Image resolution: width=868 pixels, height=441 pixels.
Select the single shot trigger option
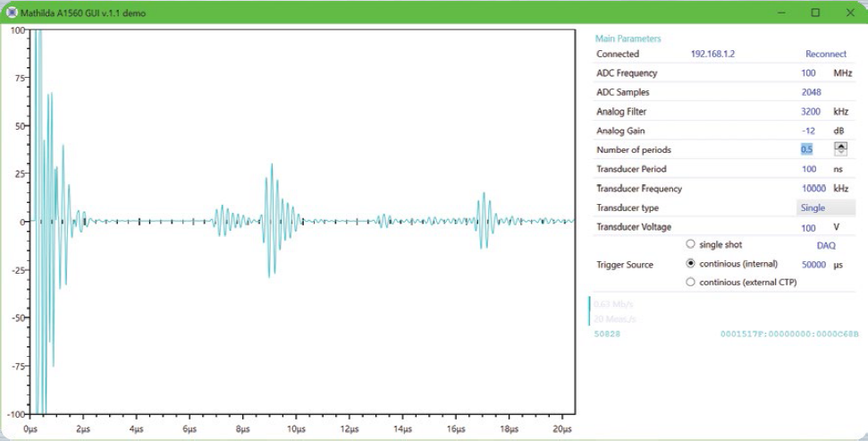click(x=690, y=244)
